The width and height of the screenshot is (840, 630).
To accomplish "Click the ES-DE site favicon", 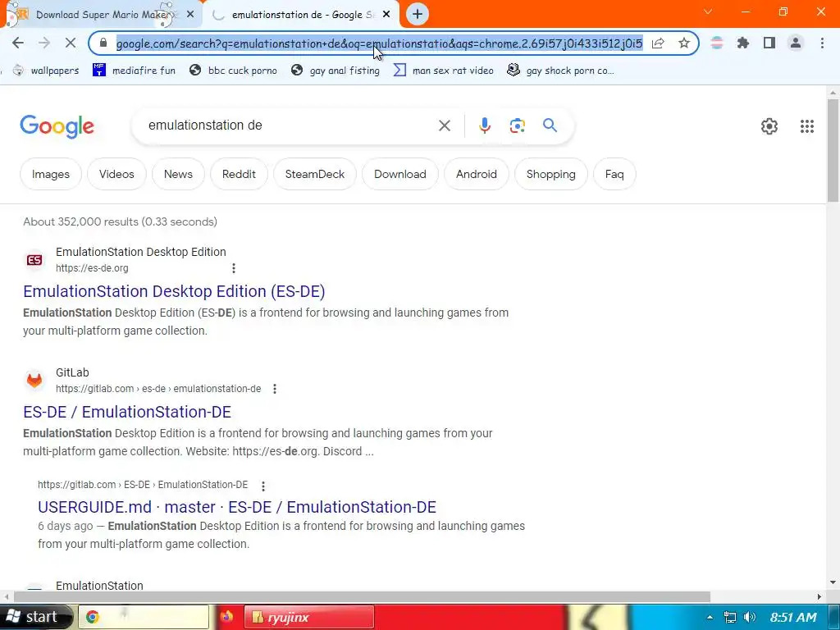I will [34, 260].
